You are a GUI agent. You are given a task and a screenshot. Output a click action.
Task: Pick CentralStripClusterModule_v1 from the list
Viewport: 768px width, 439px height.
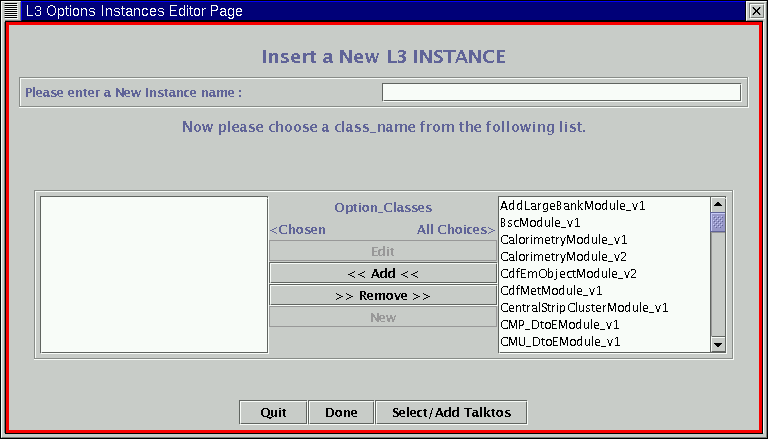click(584, 308)
